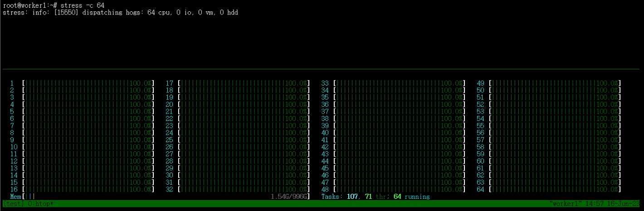The image size is (644, 211).
Task: Click the CPU 46 usage bar
Action: coord(400,175)
